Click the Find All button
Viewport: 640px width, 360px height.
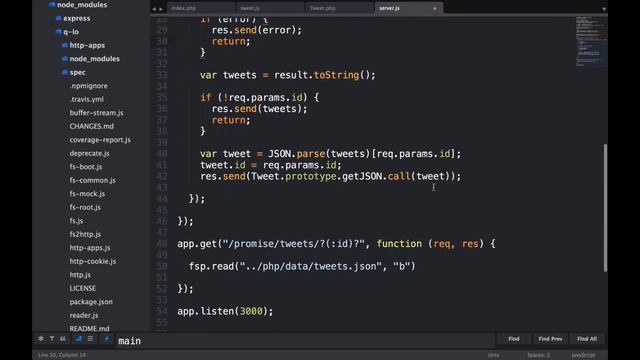(587, 339)
